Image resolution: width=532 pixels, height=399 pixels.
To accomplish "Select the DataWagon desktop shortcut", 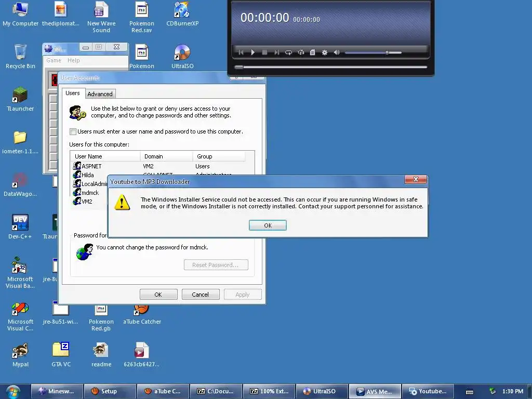I will (20, 184).
